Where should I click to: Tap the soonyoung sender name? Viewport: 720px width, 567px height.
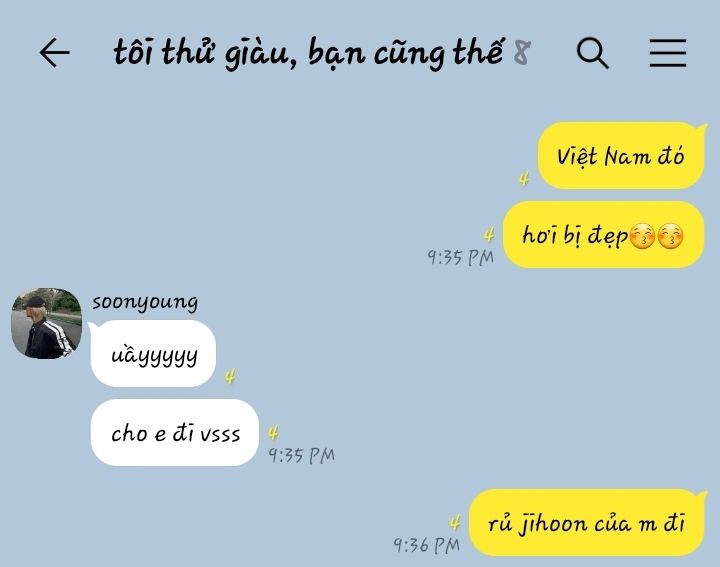145,303
